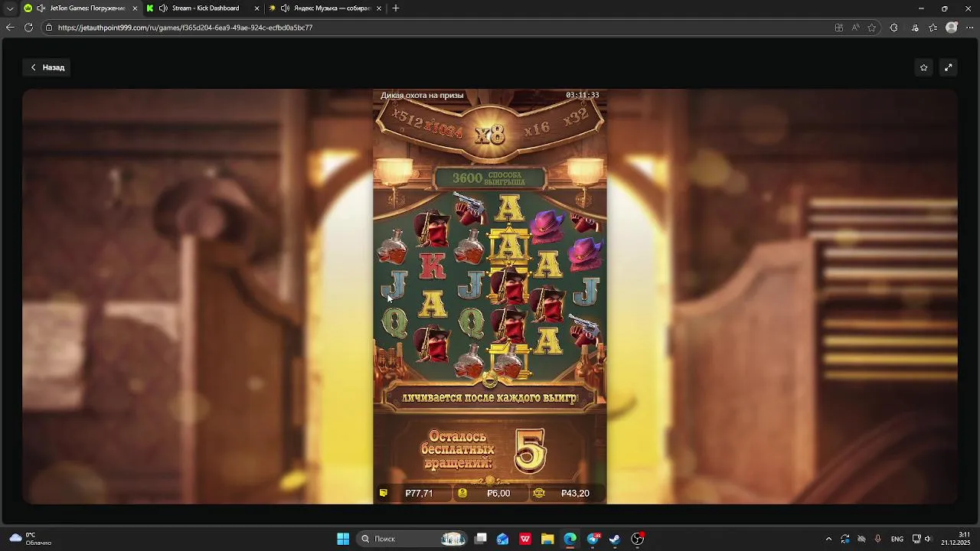Open File Explorer from the taskbar
The image size is (980, 551).
[547, 539]
